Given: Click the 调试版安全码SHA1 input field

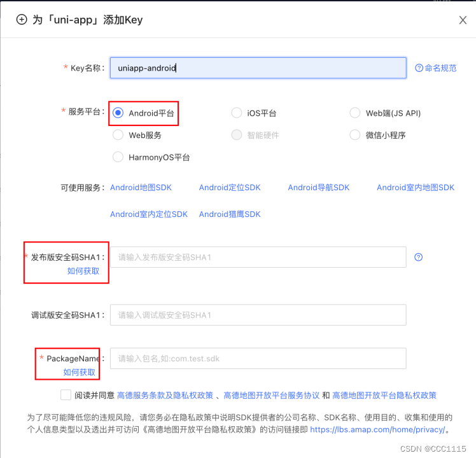Looking at the screenshot, I should 258,315.
